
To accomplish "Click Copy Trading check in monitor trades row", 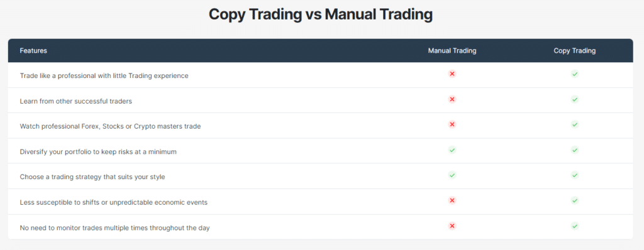I will tap(575, 226).
